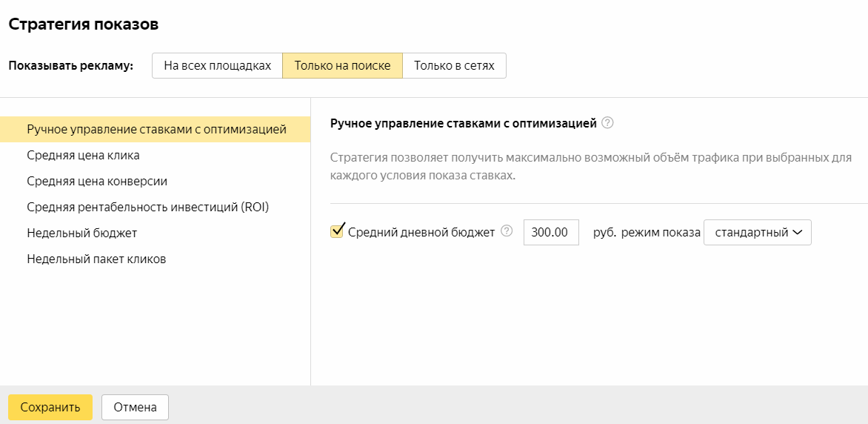
Task: Focus the 300.00 daily budget field
Action: coord(551,232)
